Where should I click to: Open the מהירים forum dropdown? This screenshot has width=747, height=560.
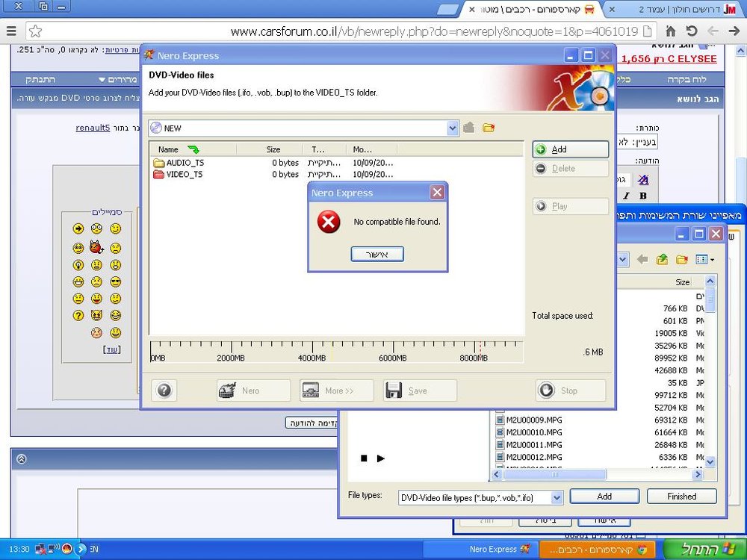tap(118, 79)
